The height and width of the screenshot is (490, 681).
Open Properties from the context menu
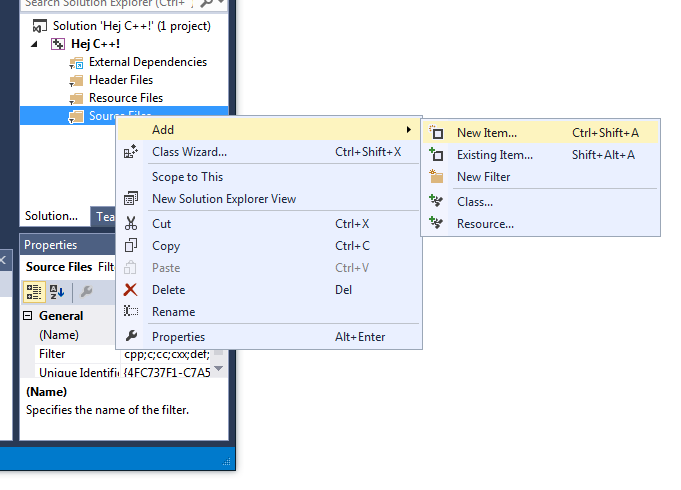point(269,337)
